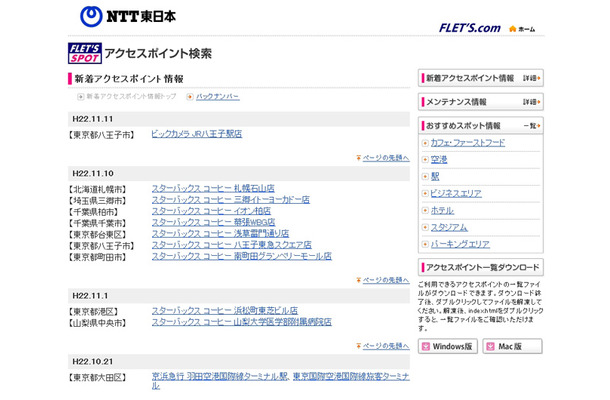Open スターバックス 山梨大学医学部附属病院店 link
This screenshot has width=610, height=400.
coord(242,322)
